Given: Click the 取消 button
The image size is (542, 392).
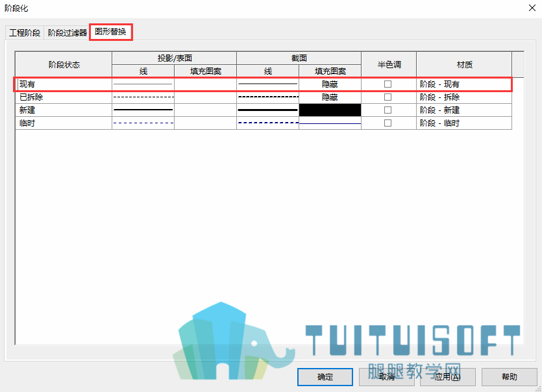Looking at the screenshot, I should pyautogui.click(x=386, y=377).
